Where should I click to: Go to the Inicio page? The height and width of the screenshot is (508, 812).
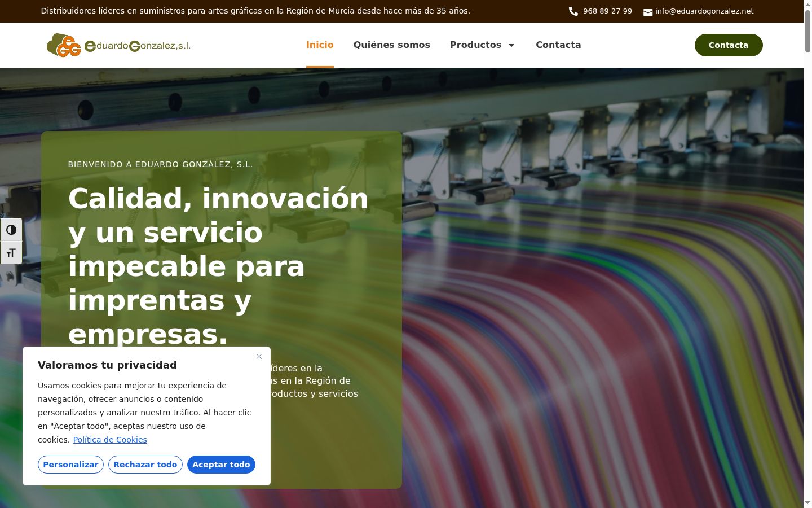(x=320, y=45)
